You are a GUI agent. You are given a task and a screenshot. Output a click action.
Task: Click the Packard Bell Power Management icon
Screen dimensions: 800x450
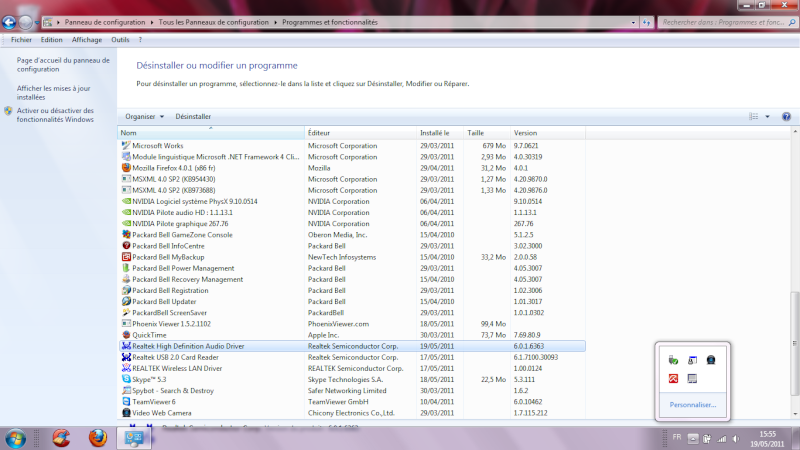tap(126, 268)
